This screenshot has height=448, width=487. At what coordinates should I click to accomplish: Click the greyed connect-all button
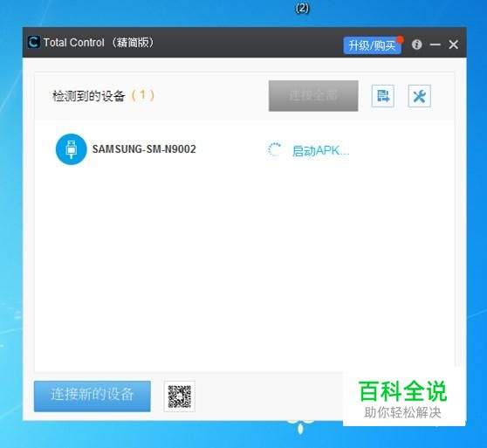click(313, 96)
